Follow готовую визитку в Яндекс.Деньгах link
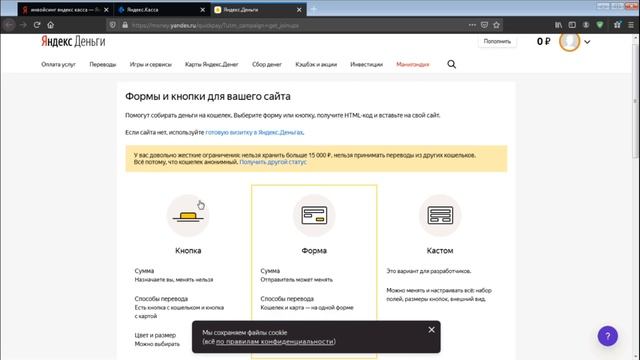Viewport: 640px width, 360px height. click(254, 132)
